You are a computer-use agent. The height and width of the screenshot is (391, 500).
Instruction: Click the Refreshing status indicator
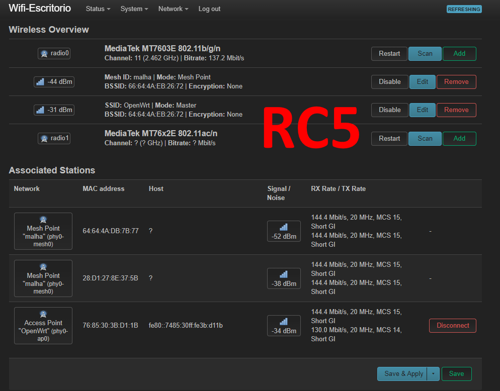pyautogui.click(x=464, y=9)
